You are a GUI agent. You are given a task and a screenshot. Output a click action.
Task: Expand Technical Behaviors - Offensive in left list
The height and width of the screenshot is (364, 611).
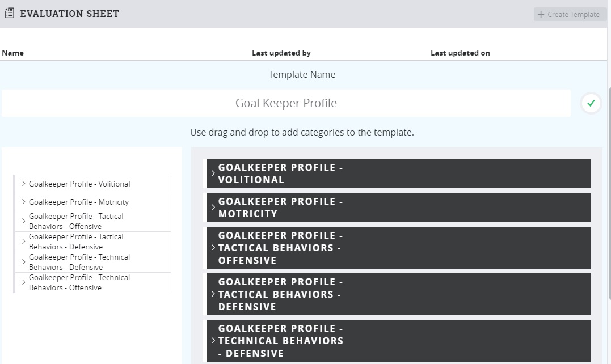click(x=24, y=282)
